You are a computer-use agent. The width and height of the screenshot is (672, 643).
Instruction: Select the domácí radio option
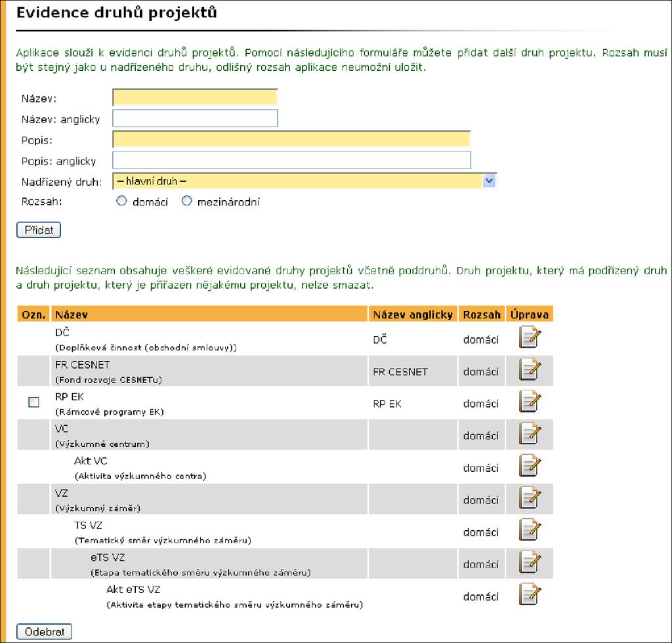tap(121, 201)
